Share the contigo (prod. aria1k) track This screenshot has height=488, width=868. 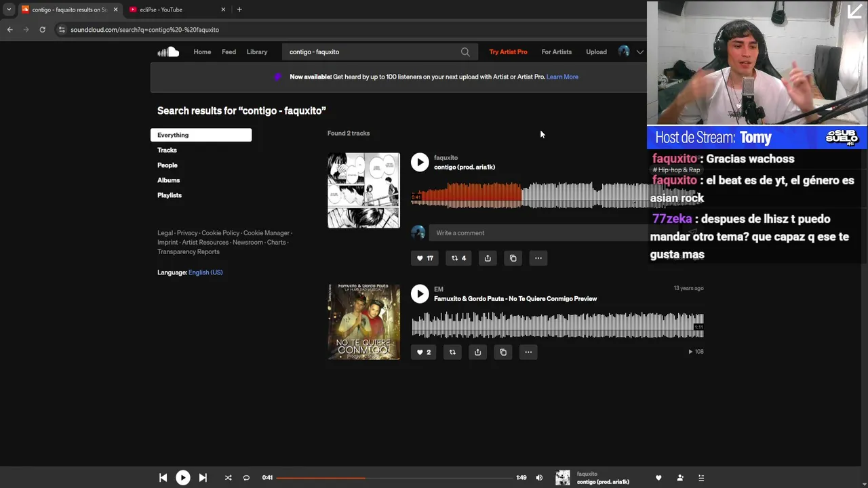488,258
